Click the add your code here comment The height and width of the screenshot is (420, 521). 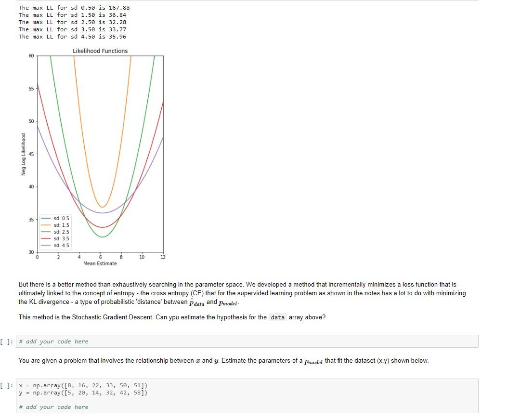coord(53,341)
